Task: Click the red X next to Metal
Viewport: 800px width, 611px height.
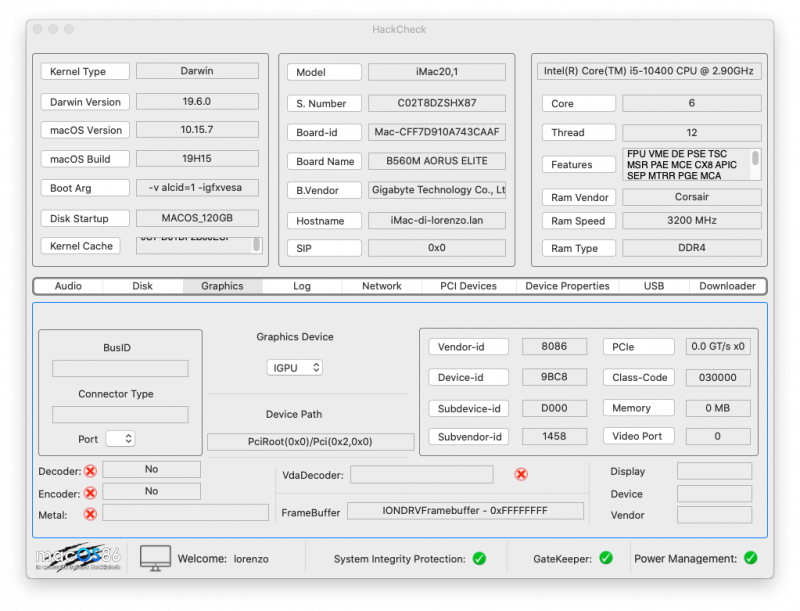Action: pos(90,514)
